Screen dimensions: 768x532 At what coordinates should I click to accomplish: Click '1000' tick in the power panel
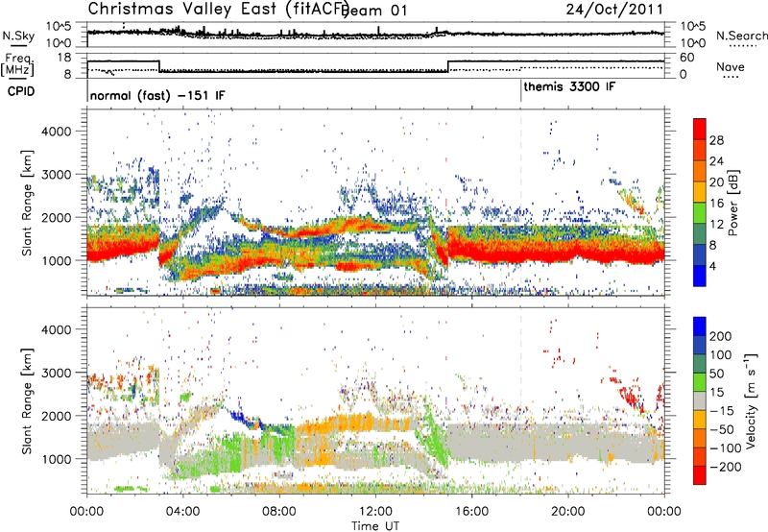[x=56, y=260]
